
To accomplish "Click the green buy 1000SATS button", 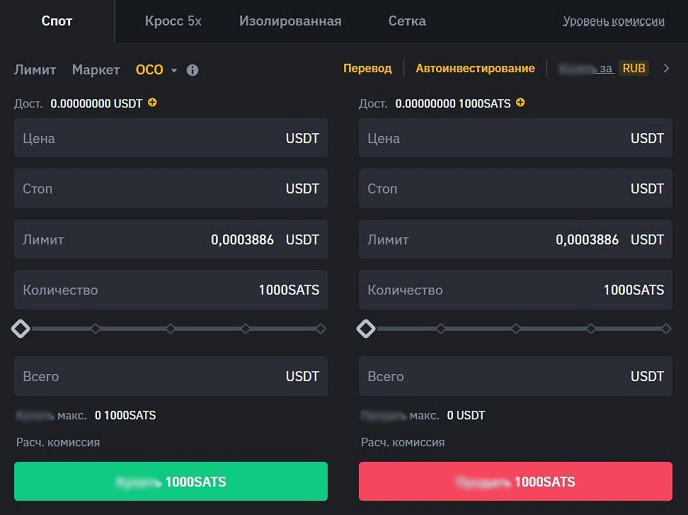I will (x=171, y=482).
